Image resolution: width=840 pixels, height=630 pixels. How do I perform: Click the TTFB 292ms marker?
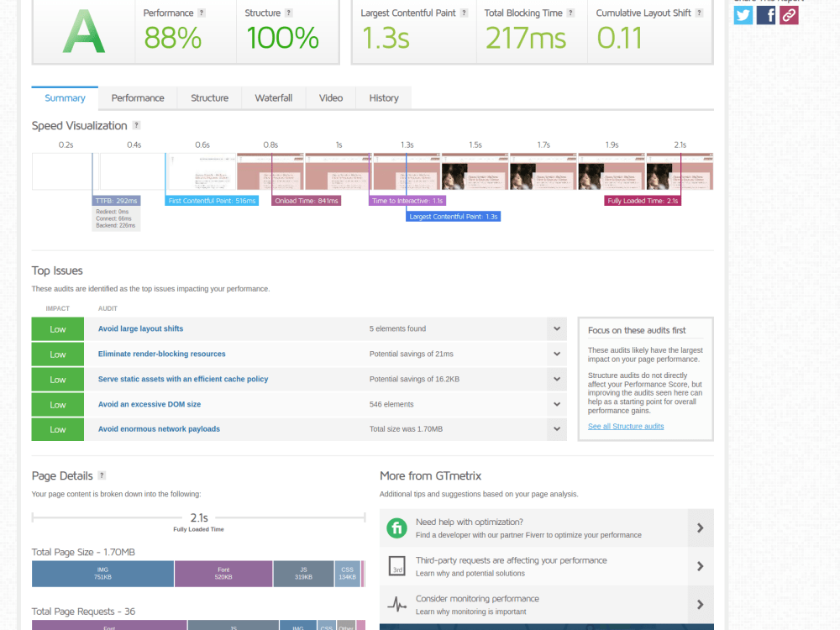116,201
